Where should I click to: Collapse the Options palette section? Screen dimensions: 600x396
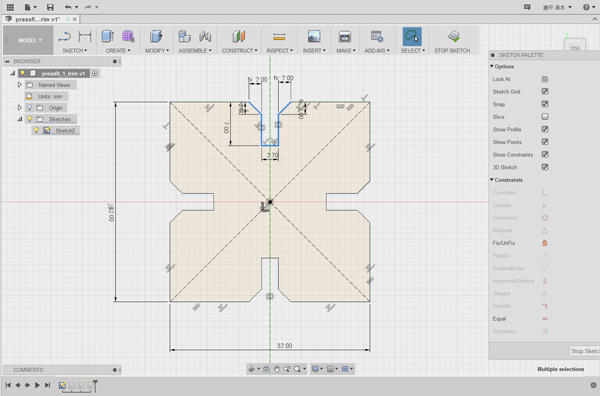492,67
